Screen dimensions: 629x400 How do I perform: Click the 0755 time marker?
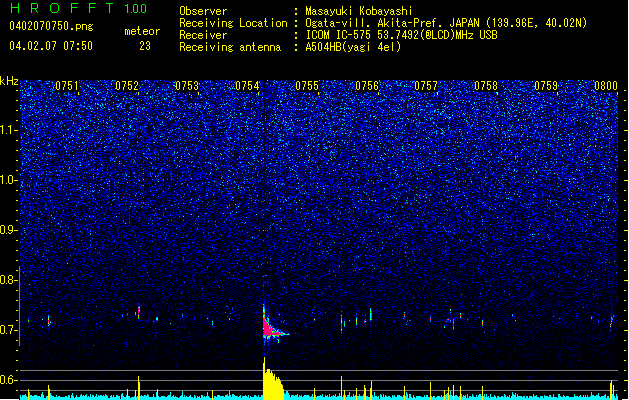click(307, 86)
